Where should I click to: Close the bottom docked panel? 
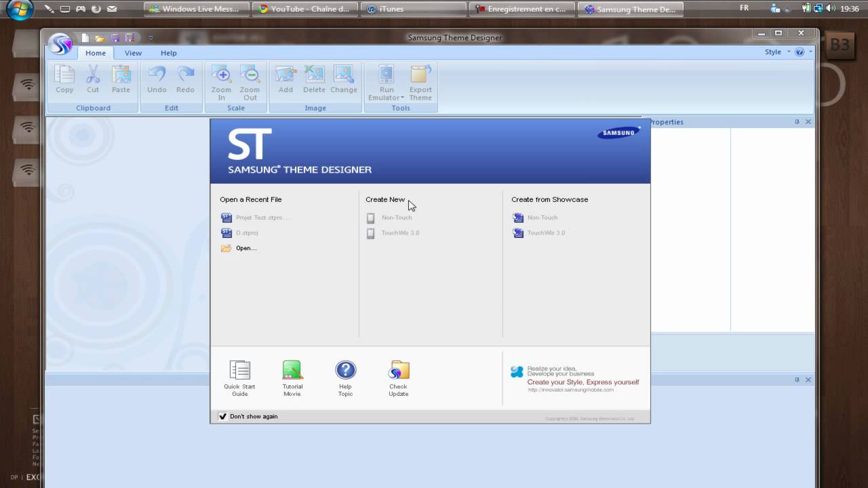coord(808,380)
